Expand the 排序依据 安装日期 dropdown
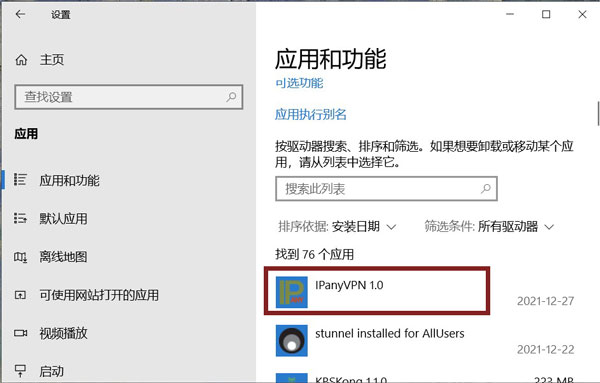 point(337,227)
